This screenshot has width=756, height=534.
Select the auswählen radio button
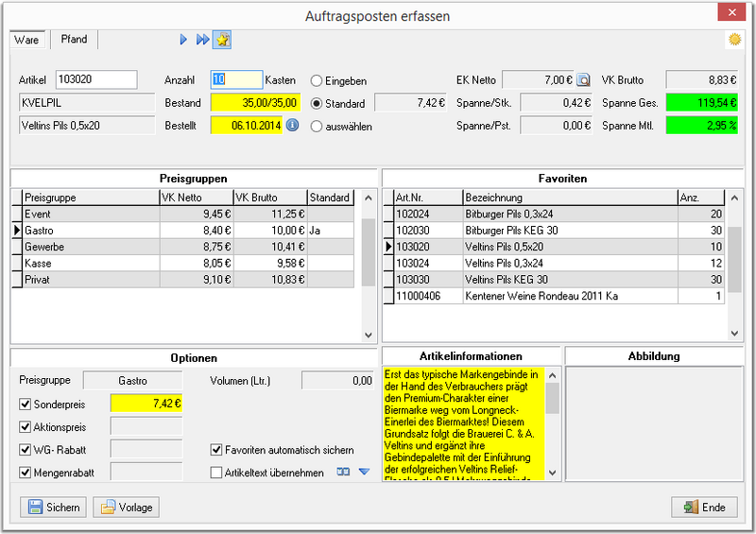317,127
